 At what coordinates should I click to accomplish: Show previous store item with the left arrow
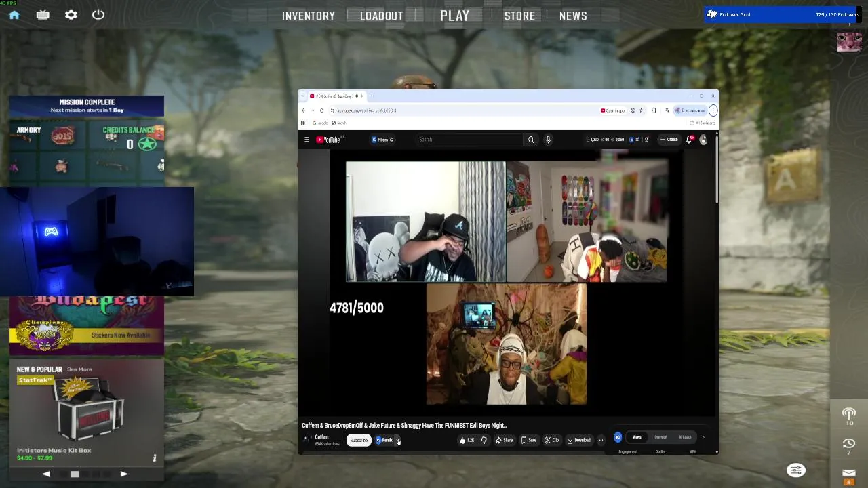coord(46,474)
